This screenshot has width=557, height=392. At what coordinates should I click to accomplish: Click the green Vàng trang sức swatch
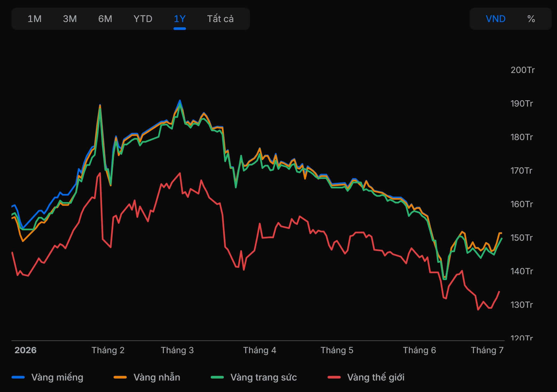click(217, 377)
